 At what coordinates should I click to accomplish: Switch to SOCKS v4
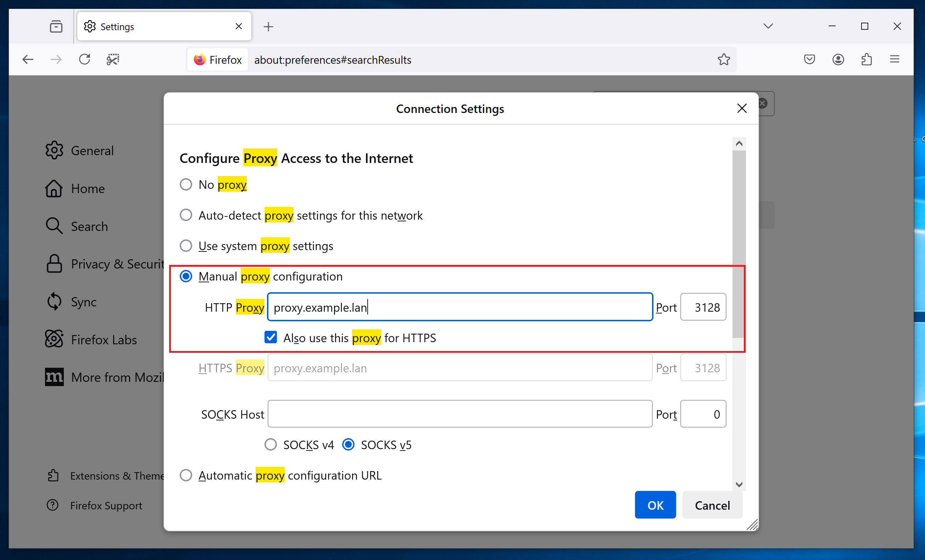pos(270,445)
